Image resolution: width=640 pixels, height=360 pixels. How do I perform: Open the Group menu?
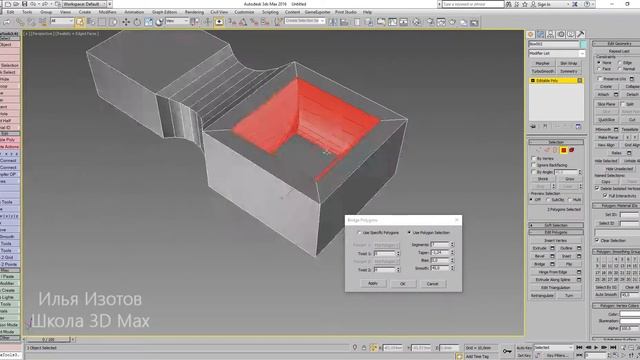(x=46, y=12)
